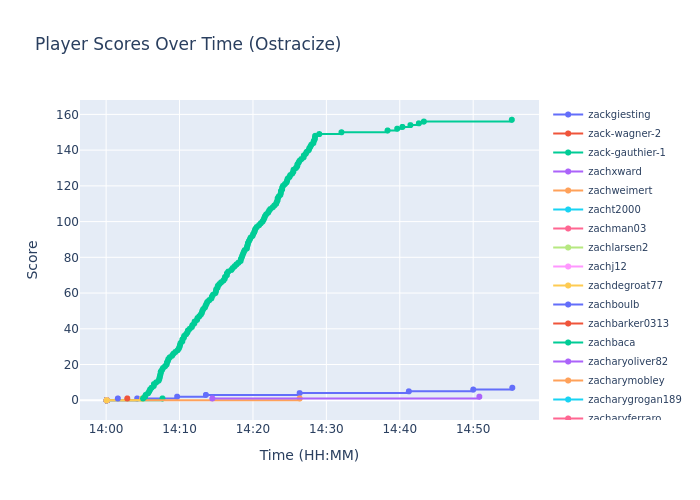The width and height of the screenshot is (700, 500).
Task: Click the zachxward legend entry
Action: click(614, 172)
